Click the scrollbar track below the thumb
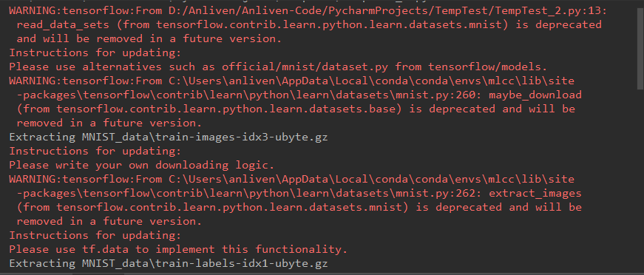This screenshot has width=644, height=275. 640,180
